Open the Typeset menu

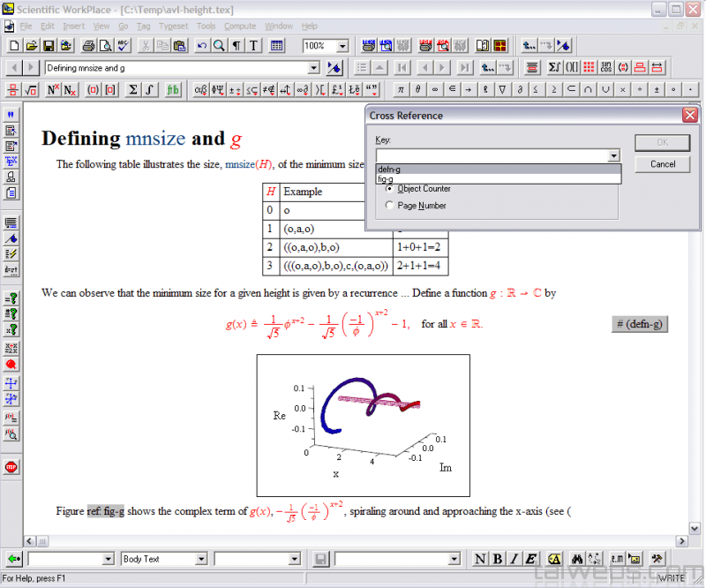pyautogui.click(x=173, y=26)
